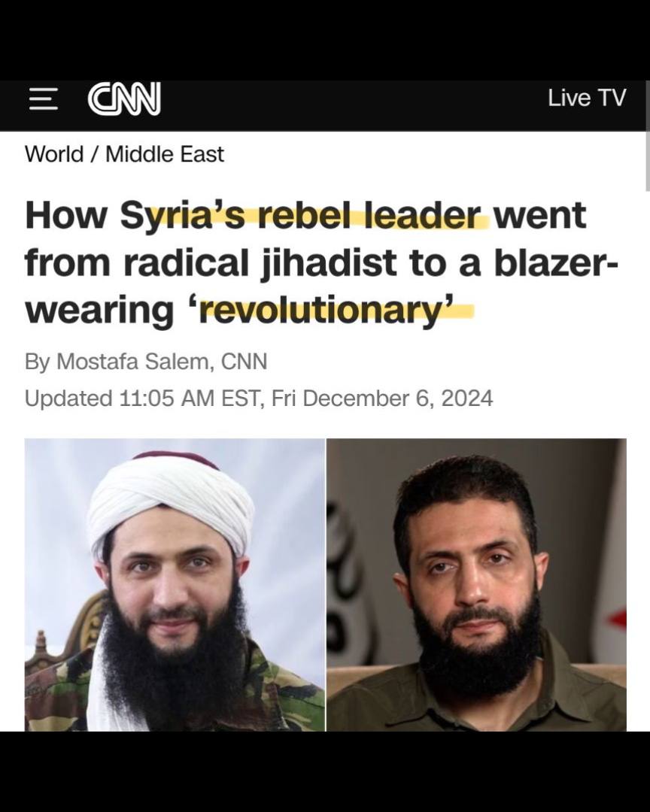This screenshot has width=650, height=812.
Task: Select the World breadcrumb section
Action: click(x=54, y=154)
